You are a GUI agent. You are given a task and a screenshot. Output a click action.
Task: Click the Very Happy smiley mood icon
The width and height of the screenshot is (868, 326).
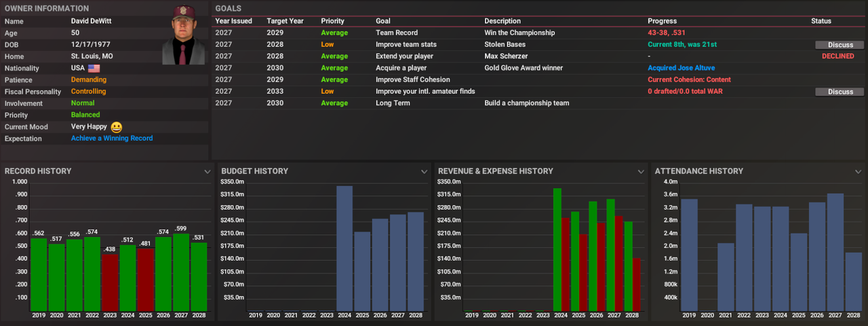click(116, 127)
